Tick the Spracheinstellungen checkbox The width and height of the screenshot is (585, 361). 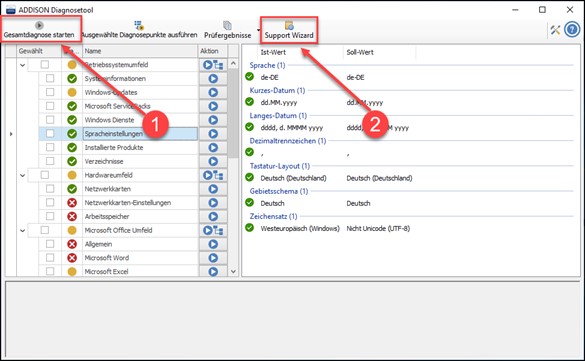pos(50,134)
